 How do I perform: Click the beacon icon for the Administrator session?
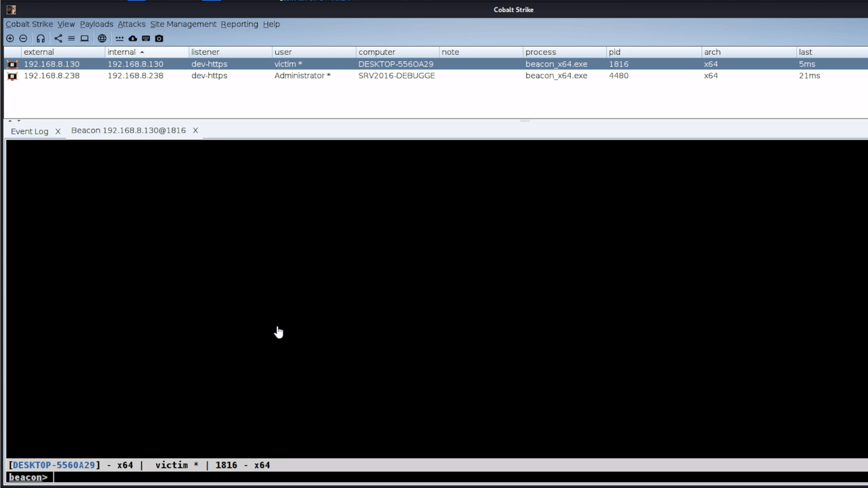[12, 76]
